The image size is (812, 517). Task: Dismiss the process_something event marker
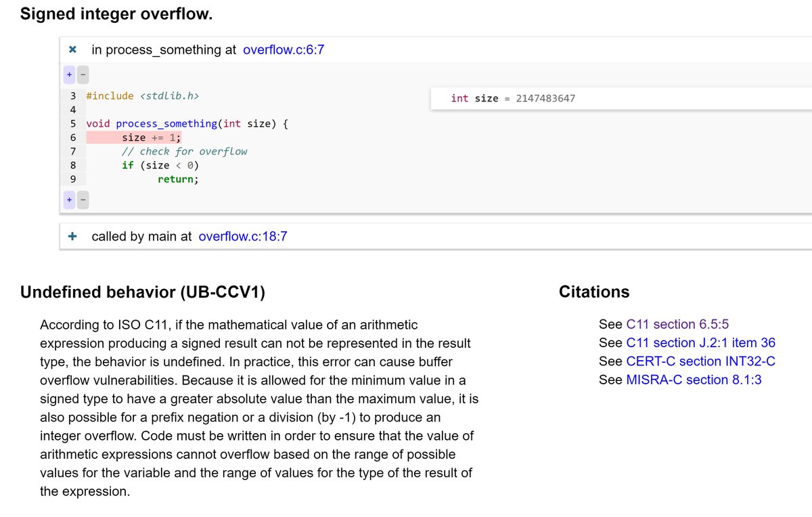(x=72, y=49)
